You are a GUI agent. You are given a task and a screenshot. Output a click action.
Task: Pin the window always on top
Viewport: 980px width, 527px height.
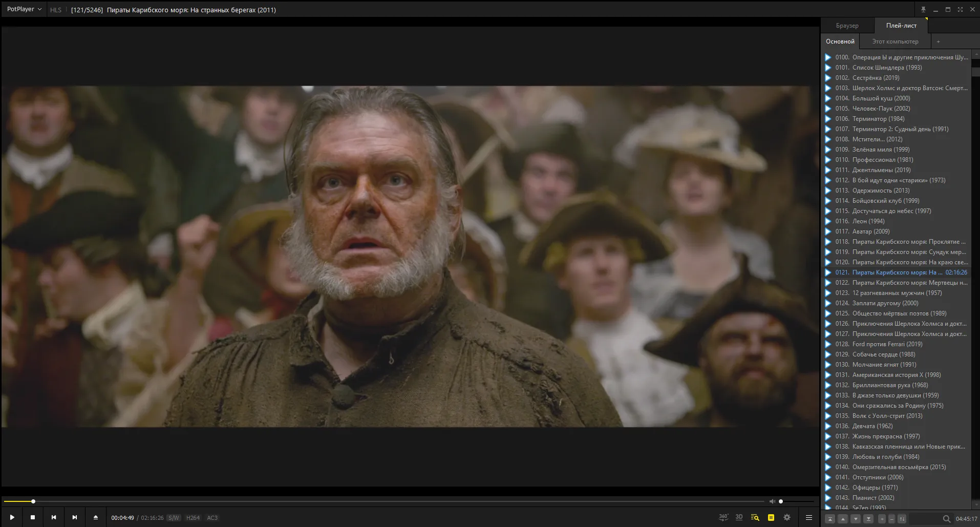pos(923,9)
